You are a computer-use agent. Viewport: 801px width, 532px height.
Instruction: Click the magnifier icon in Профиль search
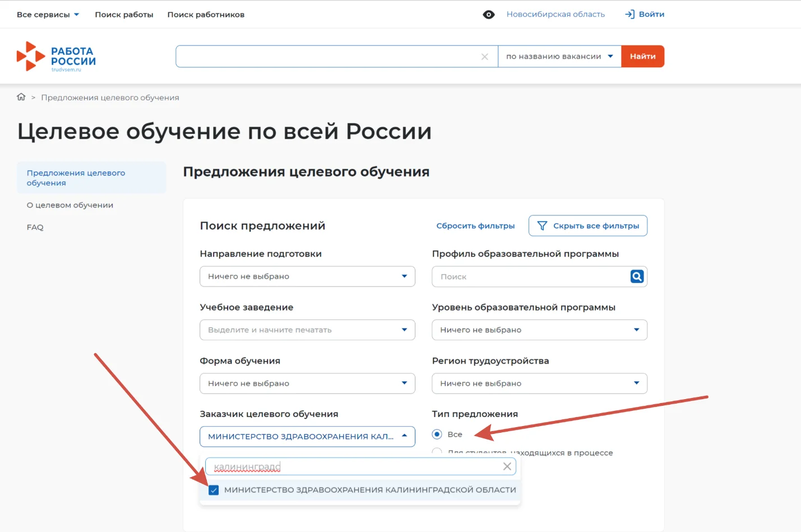pos(637,276)
